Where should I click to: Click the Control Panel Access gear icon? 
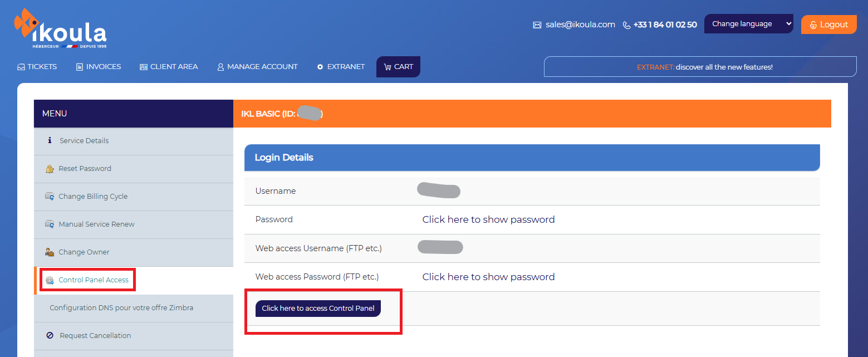click(50, 280)
